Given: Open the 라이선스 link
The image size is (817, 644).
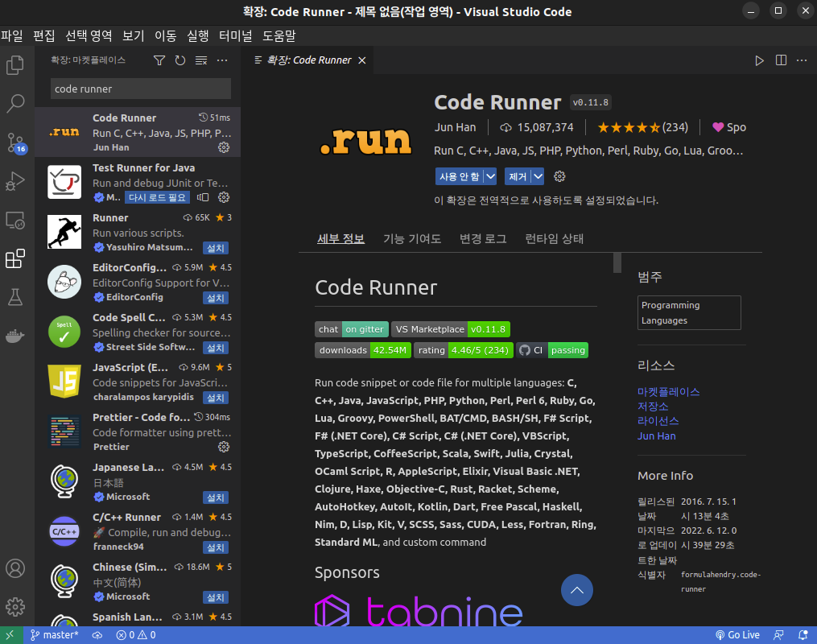Looking at the screenshot, I should tap(658, 421).
